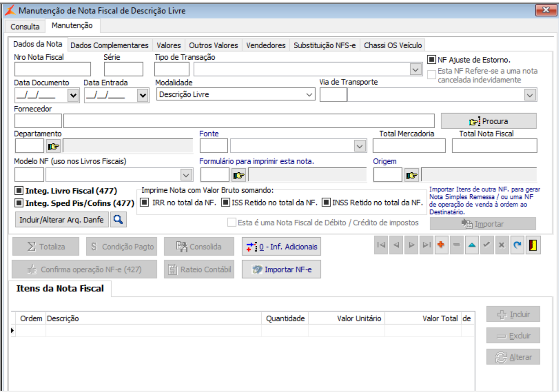
Task: Open Modelo NF dropdown list
Action: coord(186,175)
